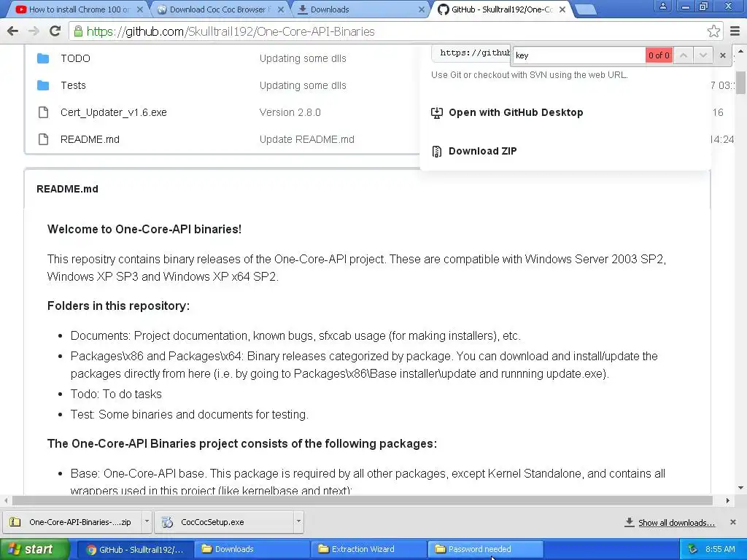Image resolution: width=747 pixels, height=560 pixels.
Task: Close the GitHub browser tab
Action: 562,9
